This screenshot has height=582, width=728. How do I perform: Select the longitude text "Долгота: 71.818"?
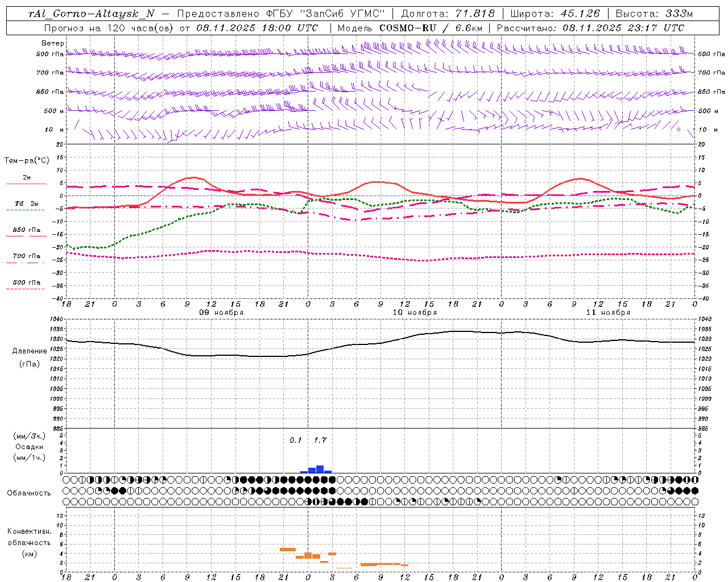pyautogui.click(x=448, y=14)
